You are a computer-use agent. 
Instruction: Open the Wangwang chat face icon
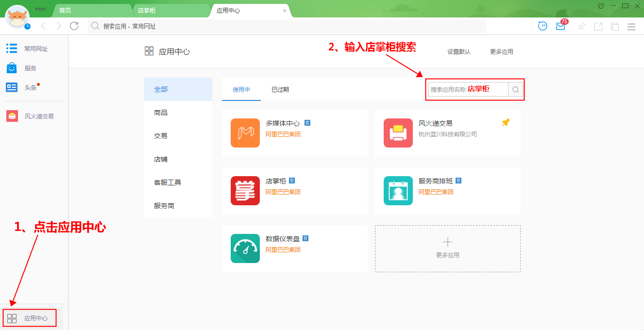pos(542,26)
